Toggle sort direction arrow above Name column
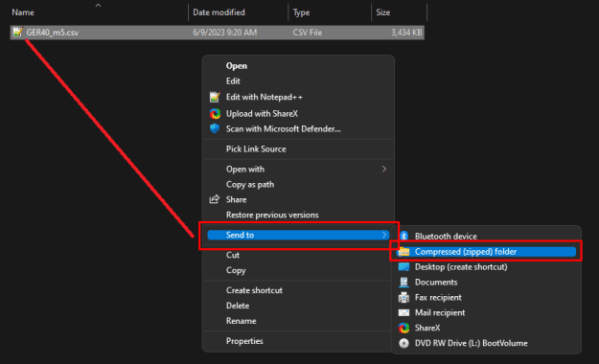Viewport: 599px width, 364px height. tap(98, 6)
